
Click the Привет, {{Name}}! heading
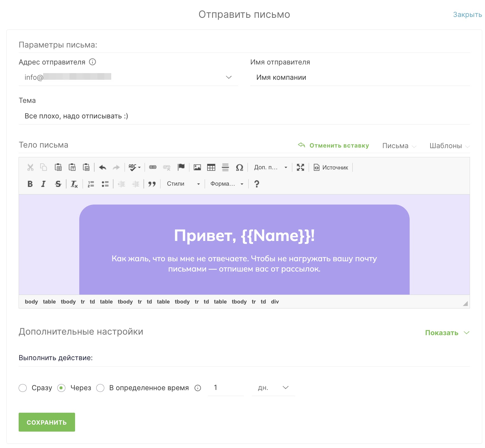(x=244, y=236)
